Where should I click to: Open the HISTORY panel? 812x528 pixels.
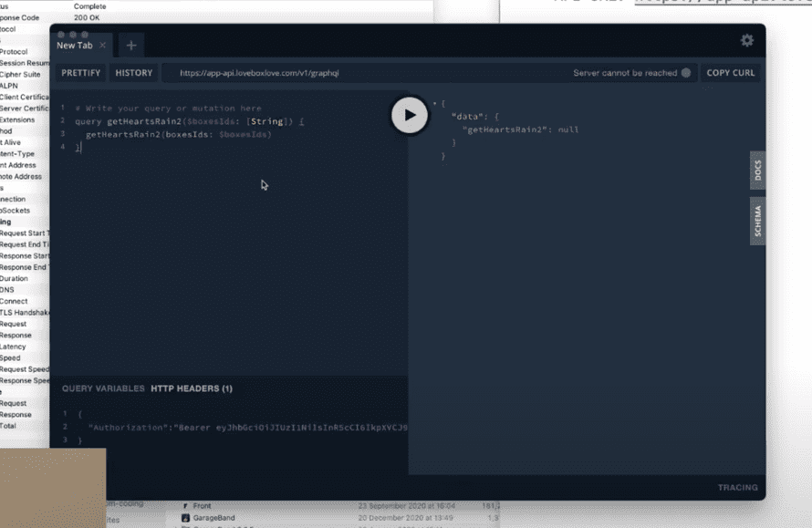(133, 73)
